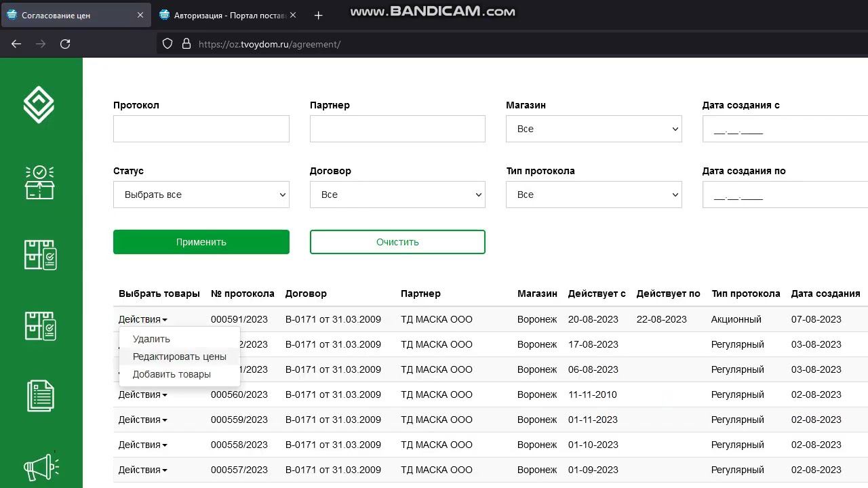The image size is (868, 488).
Task: Click the 22-08-2023 end date cell
Action: [x=662, y=319]
